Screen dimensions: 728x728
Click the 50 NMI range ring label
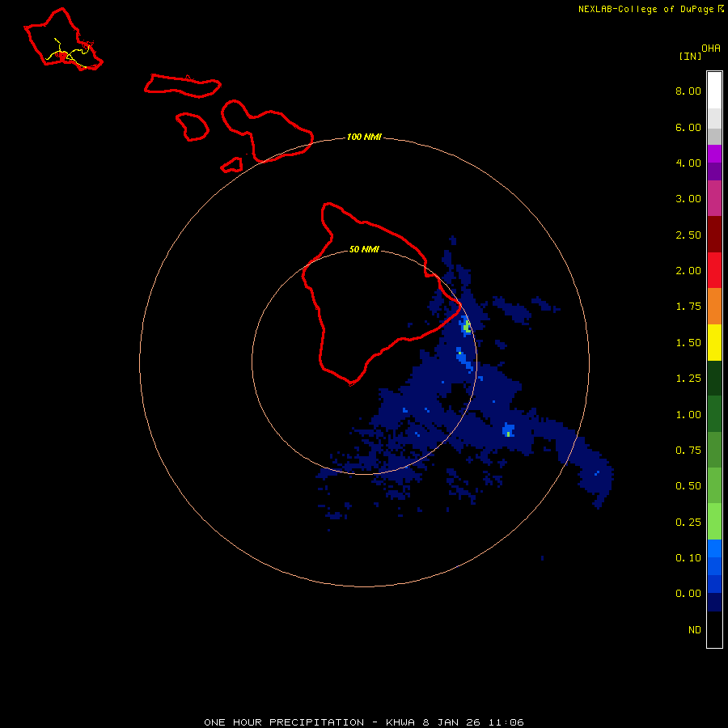pyautogui.click(x=364, y=250)
